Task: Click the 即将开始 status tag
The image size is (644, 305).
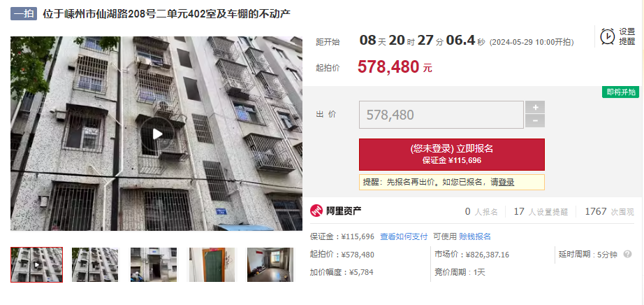Action: click(x=620, y=92)
